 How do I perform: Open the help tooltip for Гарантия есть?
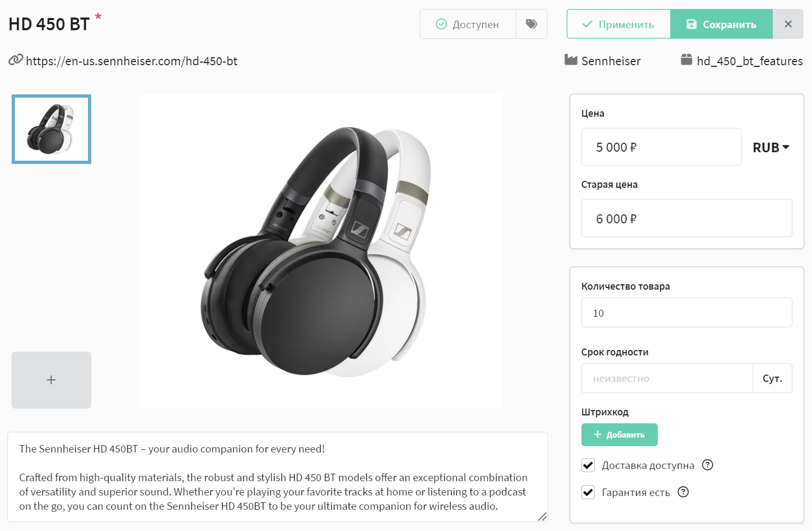pyautogui.click(x=683, y=492)
